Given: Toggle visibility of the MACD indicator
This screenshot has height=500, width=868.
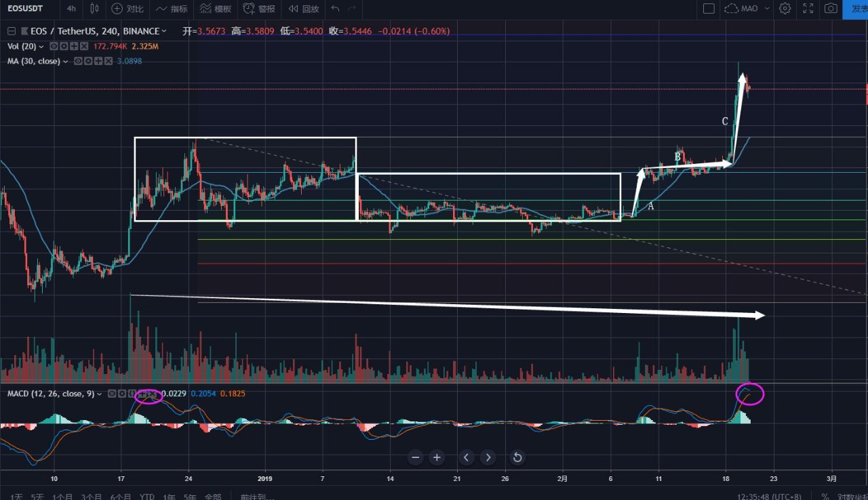Looking at the screenshot, I should point(112,394).
